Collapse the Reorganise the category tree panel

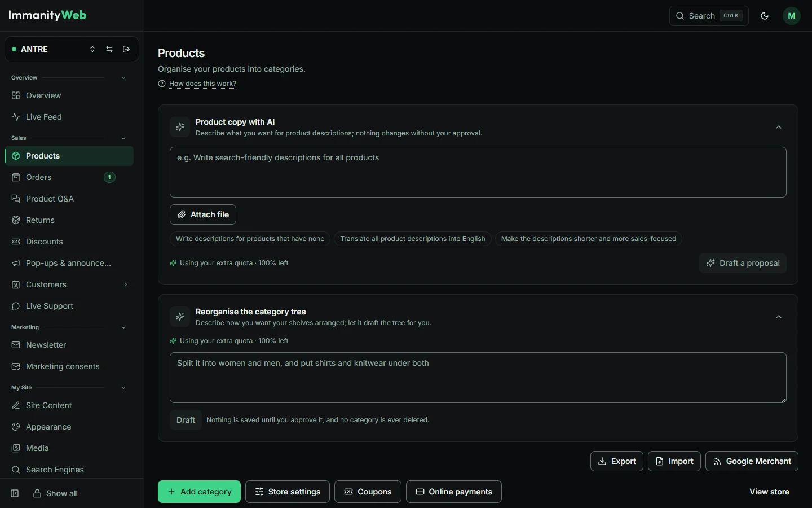click(779, 317)
